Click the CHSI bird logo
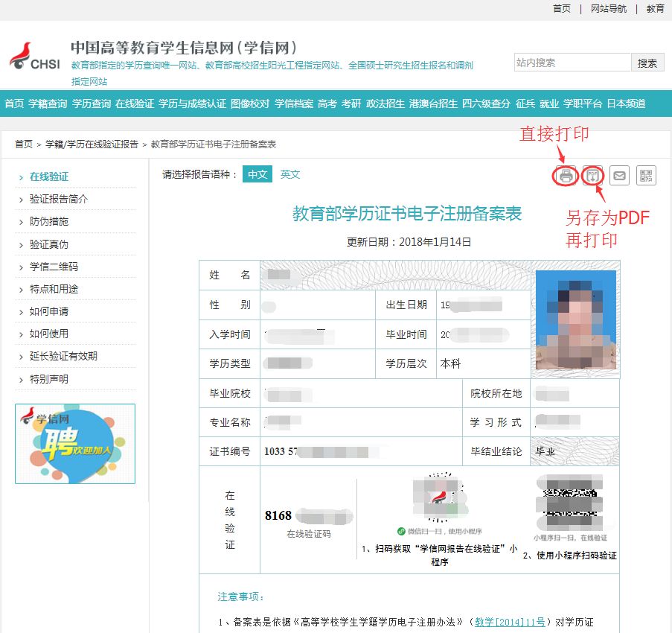The height and width of the screenshot is (633, 672). tap(35, 57)
